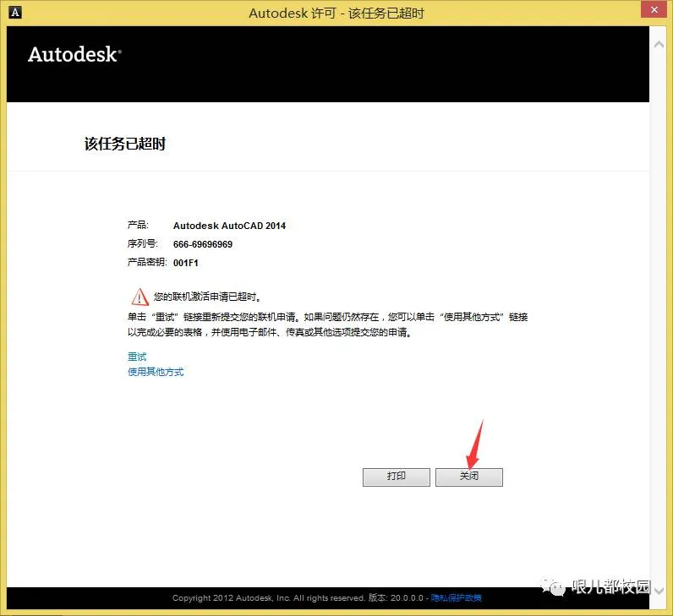Click the scrollbar down arrow

659,591
